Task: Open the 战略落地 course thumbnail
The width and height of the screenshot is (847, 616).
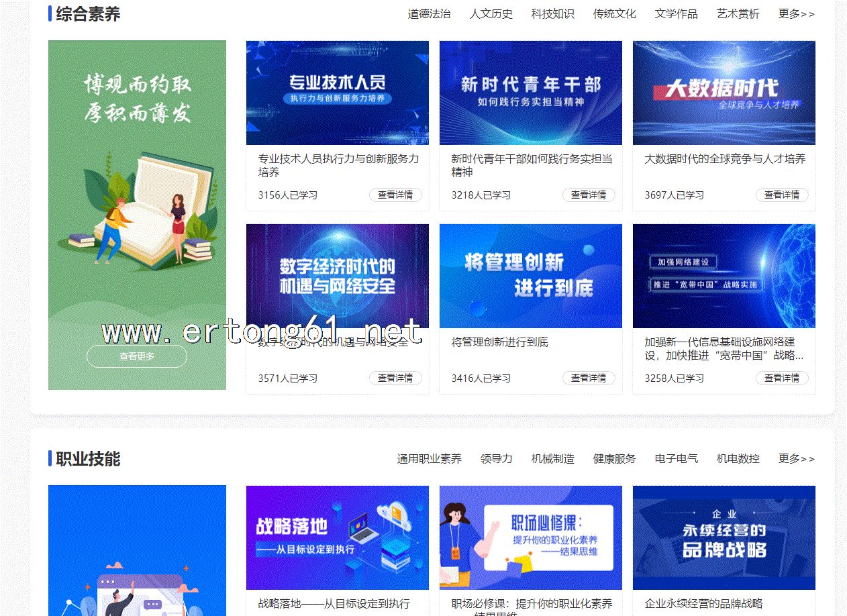Action: (337, 537)
